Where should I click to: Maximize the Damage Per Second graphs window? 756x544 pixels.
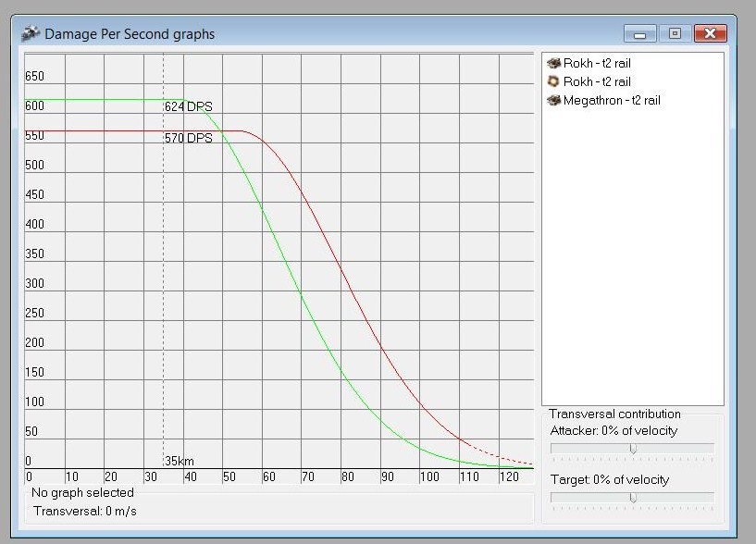(x=675, y=33)
